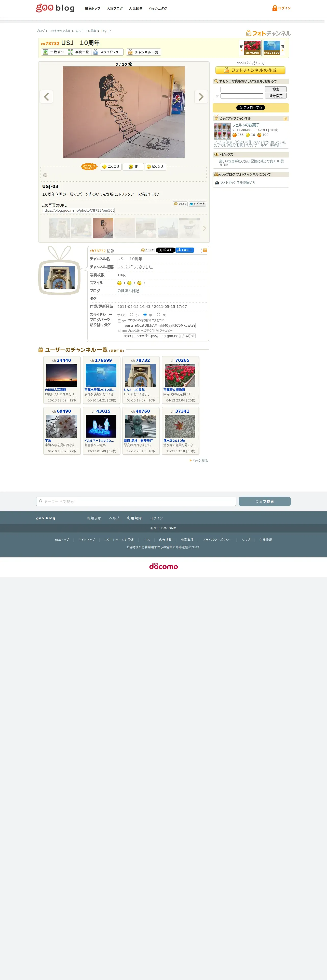Image resolution: width=327 pixels, height=980 pixels.
Task: Open 人気記事 in top navigation
Action: (135, 8)
